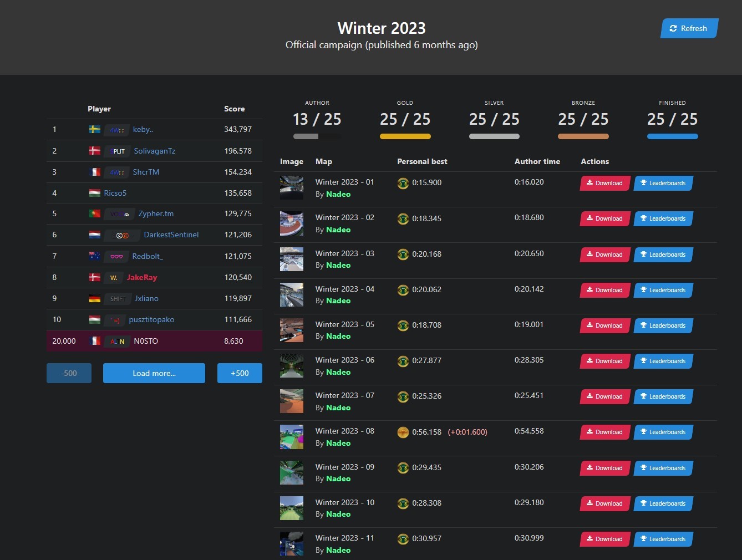Click the Refresh button
This screenshot has height=560, width=742.
pos(689,28)
